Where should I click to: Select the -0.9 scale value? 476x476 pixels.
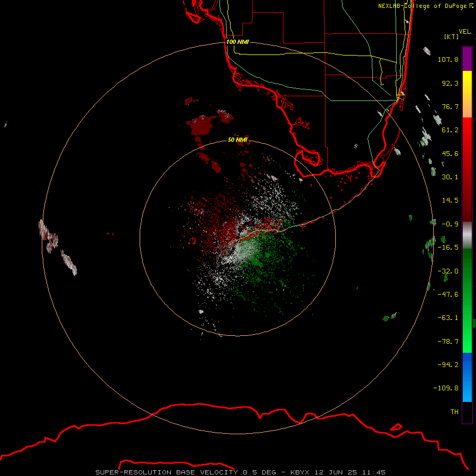450,224
